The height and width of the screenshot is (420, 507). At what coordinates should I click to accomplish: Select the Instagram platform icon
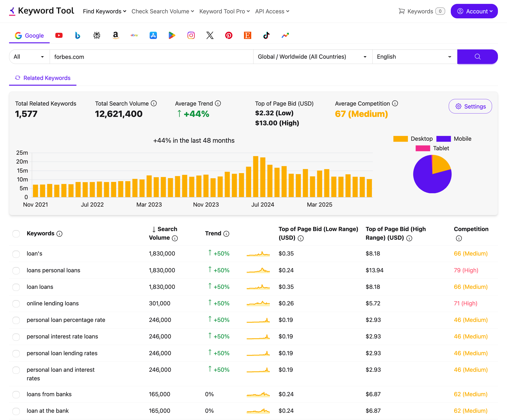point(191,35)
